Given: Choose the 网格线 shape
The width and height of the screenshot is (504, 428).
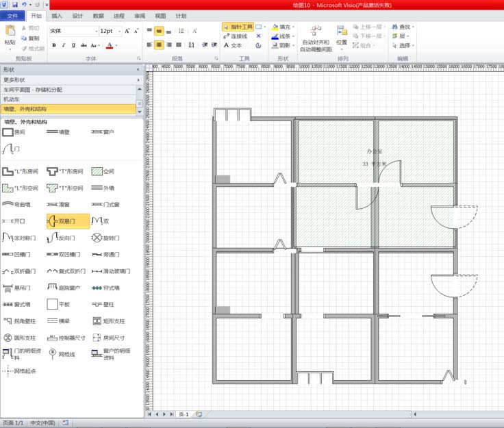Looking at the screenshot, I should click(x=62, y=354).
